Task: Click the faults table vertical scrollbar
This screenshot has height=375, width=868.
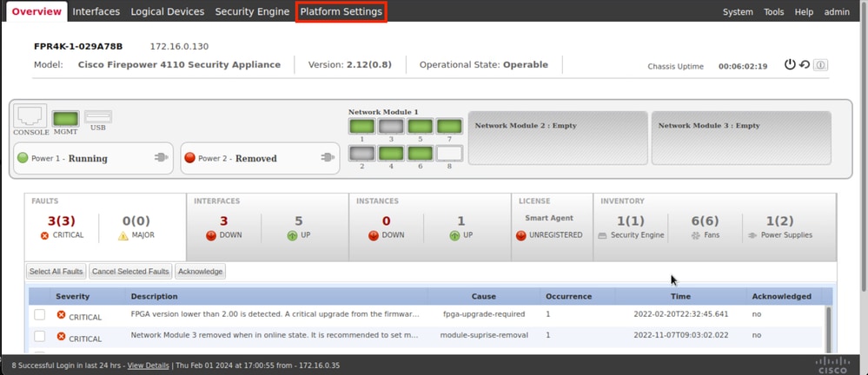Action: tap(829, 329)
